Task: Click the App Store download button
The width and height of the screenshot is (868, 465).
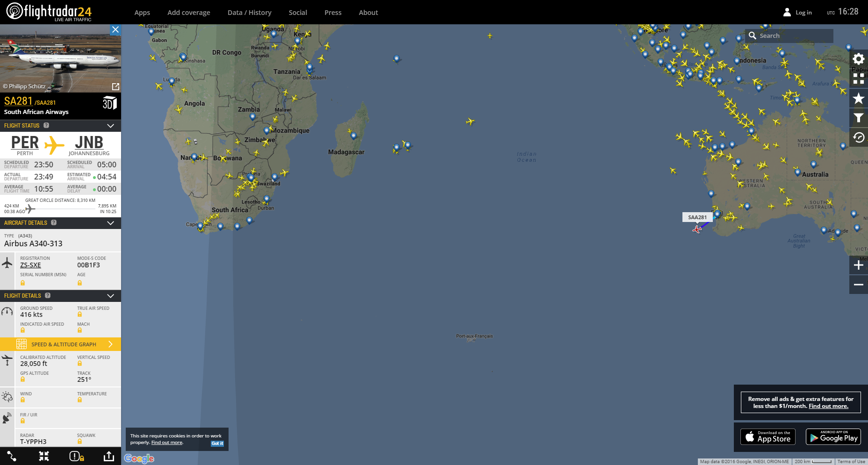Action: [768, 436]
